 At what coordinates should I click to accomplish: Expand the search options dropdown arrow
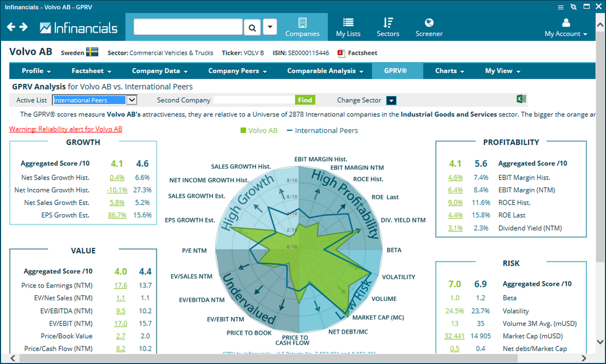270,27
